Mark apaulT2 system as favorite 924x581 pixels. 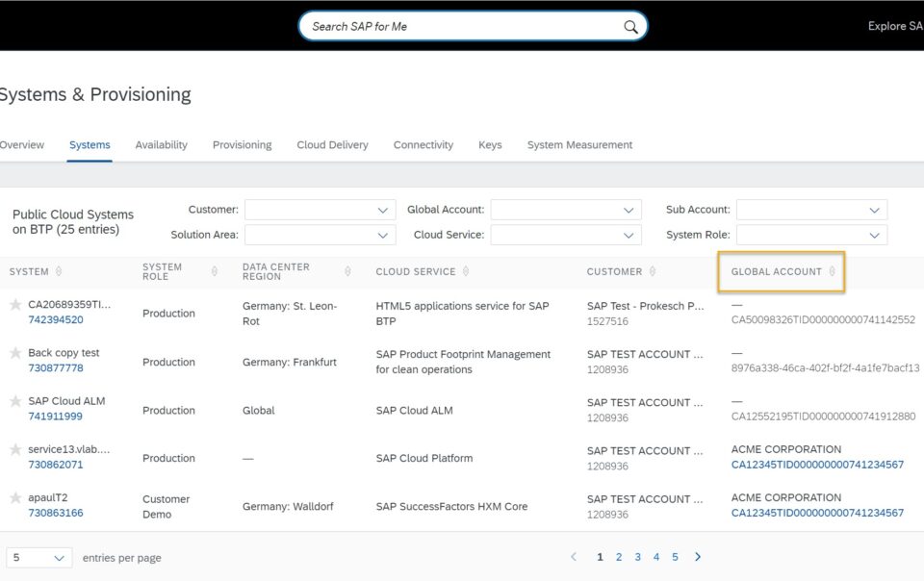(x=15, y=497)
